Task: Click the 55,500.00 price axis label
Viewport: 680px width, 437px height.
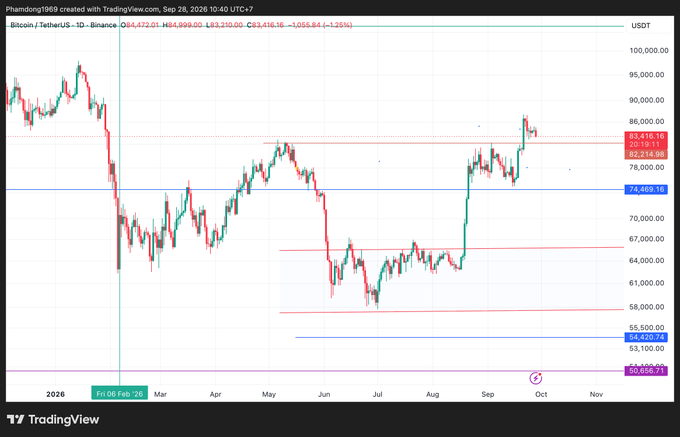Action: coord(647,327)
